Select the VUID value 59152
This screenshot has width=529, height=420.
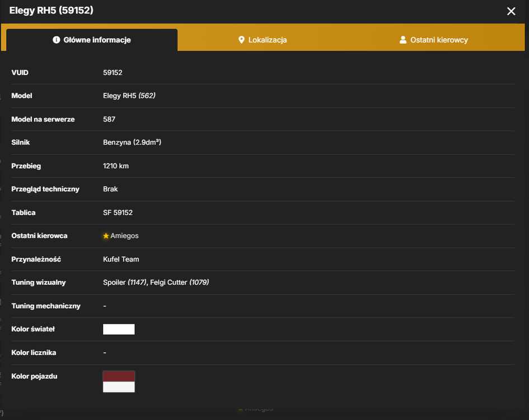click(113, 73)
